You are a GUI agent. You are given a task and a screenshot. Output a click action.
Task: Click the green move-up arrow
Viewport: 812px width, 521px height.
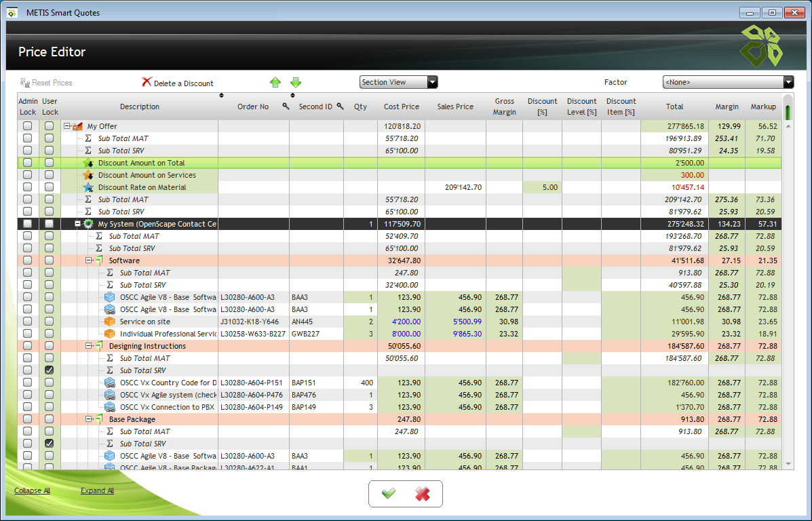click(275, 82)
